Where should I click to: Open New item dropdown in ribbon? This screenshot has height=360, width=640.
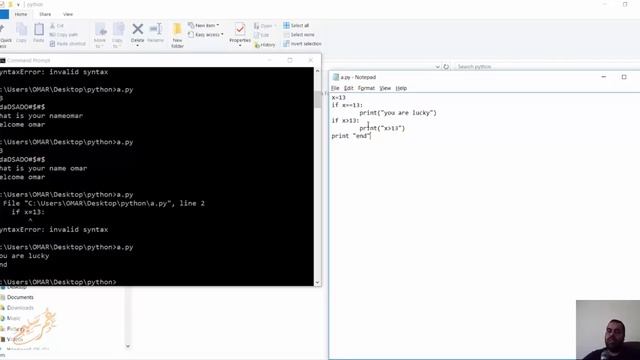pyautogui.click(x=203, y=25)
